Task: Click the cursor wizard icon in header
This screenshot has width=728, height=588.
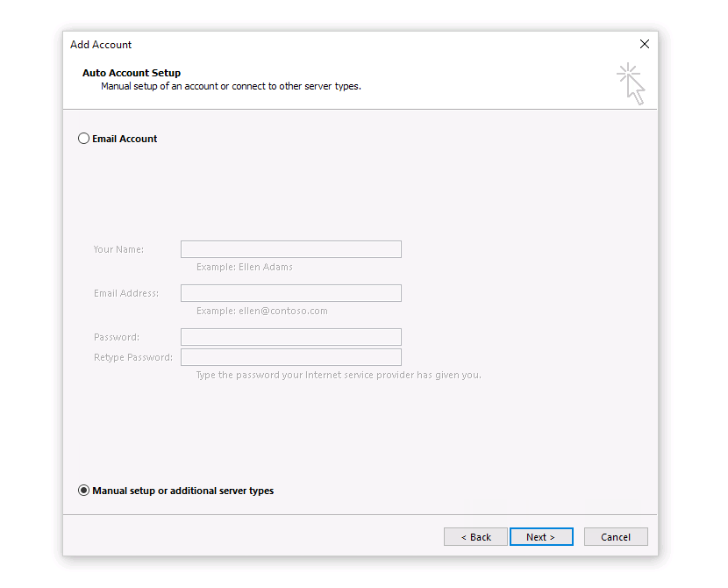Action: [x=632, y=82]
